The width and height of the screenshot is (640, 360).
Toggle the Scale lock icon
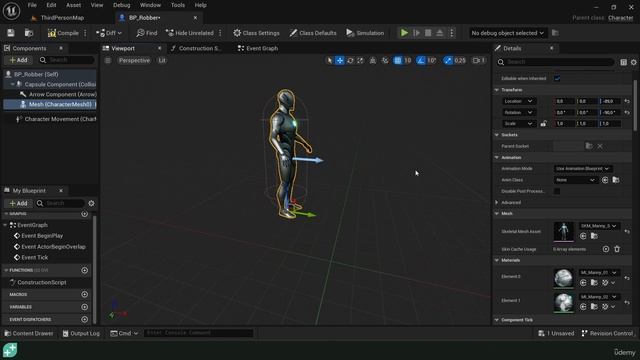tap(543, 123)
